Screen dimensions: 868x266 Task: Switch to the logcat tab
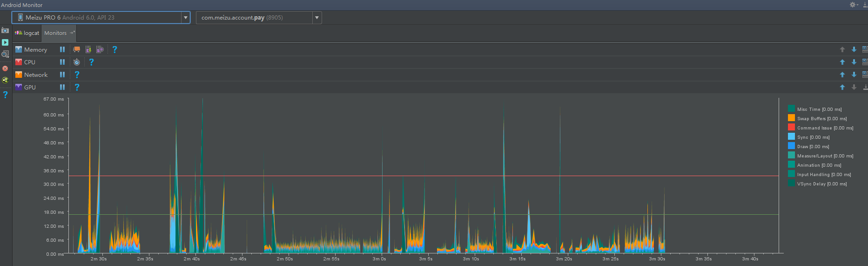27,33
